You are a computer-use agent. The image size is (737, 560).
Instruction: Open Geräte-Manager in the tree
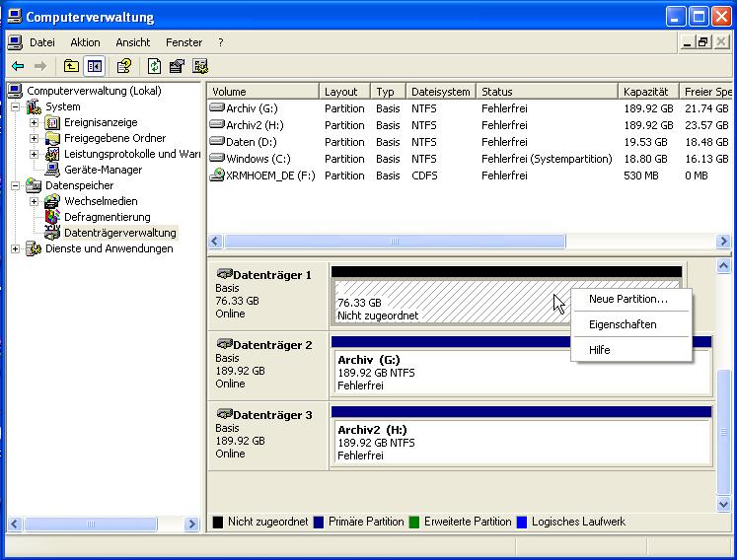pos(103,170)
